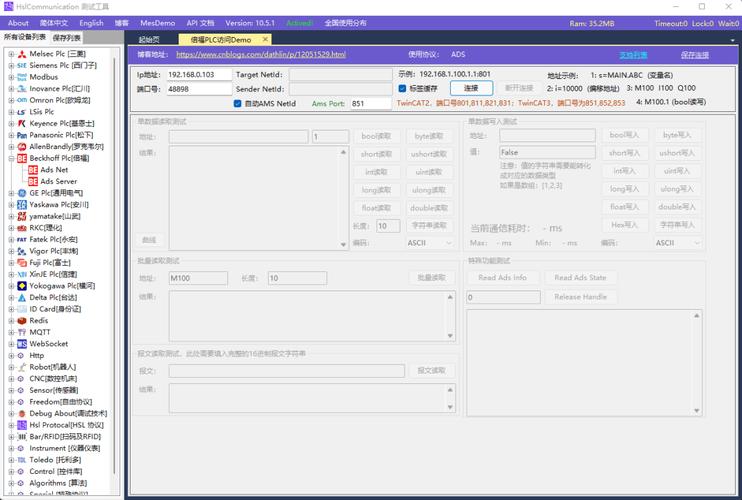Click the GE Plc icon

click(x=22, y=193)
